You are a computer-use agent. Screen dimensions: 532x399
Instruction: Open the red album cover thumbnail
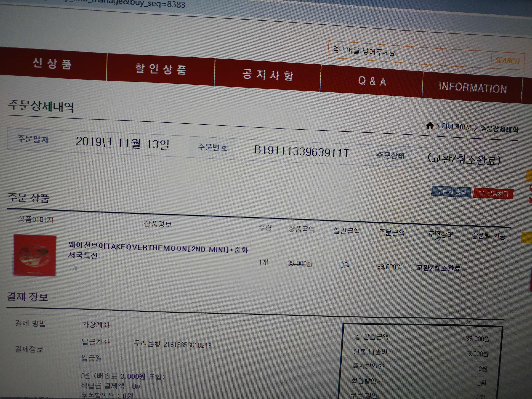pyautogui.click(x=35, y=255)
